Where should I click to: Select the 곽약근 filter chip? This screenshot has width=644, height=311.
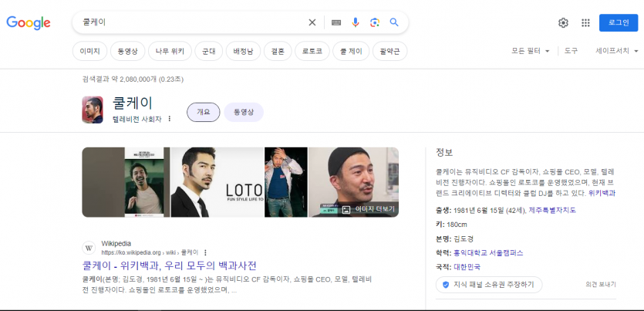(x=389, y=52)
